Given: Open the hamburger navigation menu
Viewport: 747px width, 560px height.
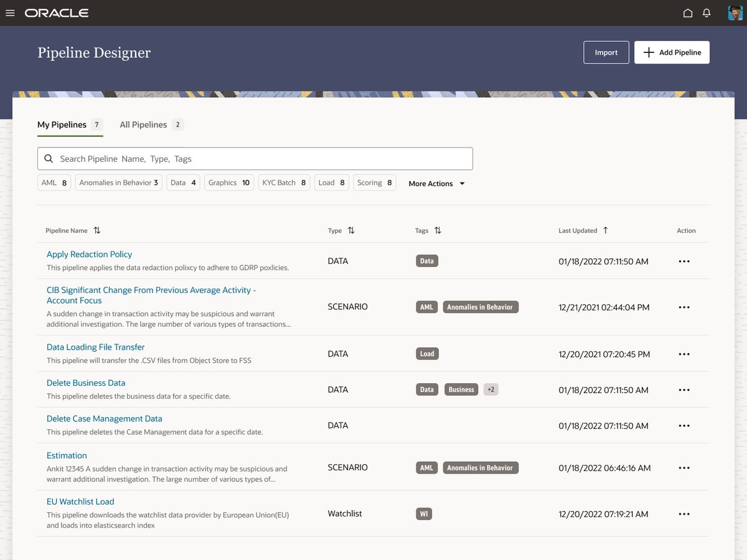Looking at the screenshot, I should (10, 13).
